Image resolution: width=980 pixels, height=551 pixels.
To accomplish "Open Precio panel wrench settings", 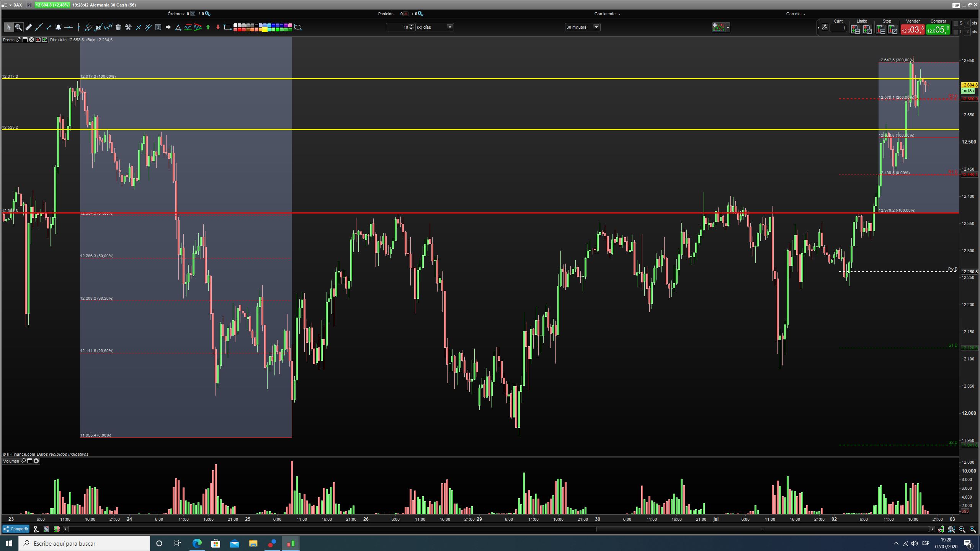I will (18, 40).
